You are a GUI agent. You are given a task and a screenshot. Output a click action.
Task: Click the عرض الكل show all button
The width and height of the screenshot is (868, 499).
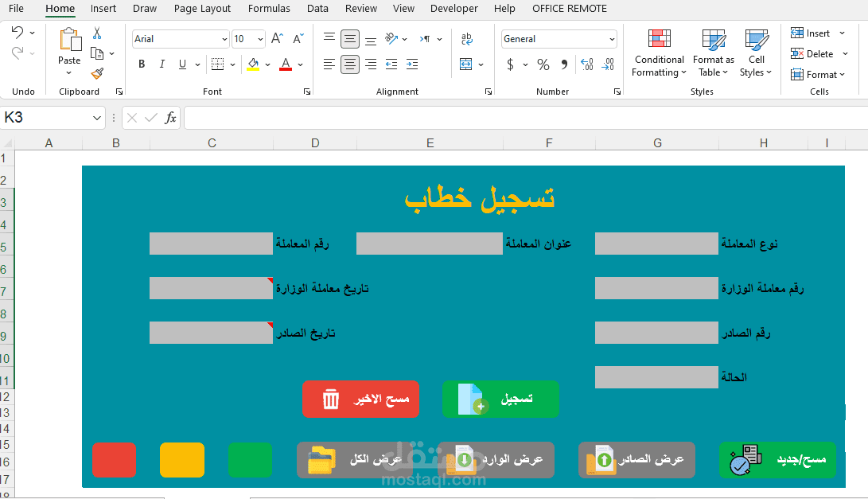pos(355,460)
